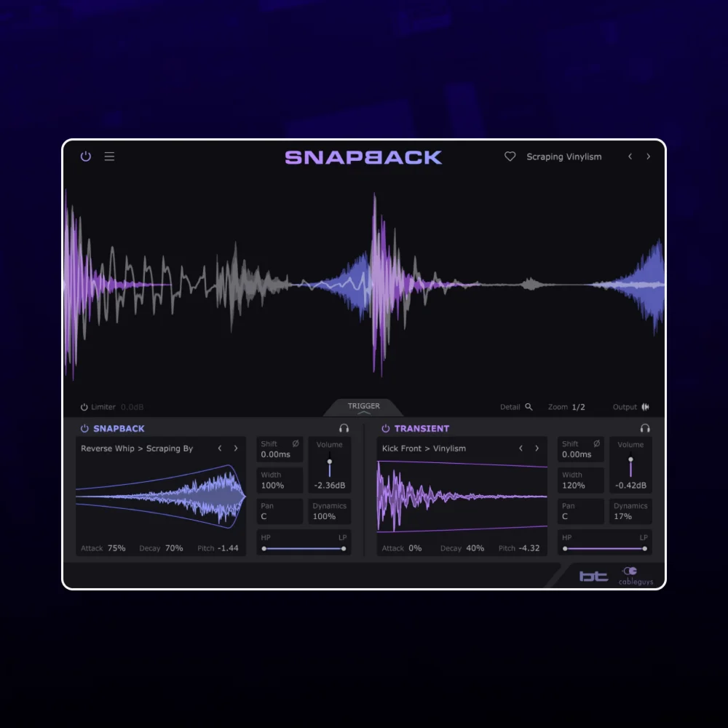Enable the Limiter power toggle
Image resolution: width=728 pixels, height=728 pixels.
[84, 407]
